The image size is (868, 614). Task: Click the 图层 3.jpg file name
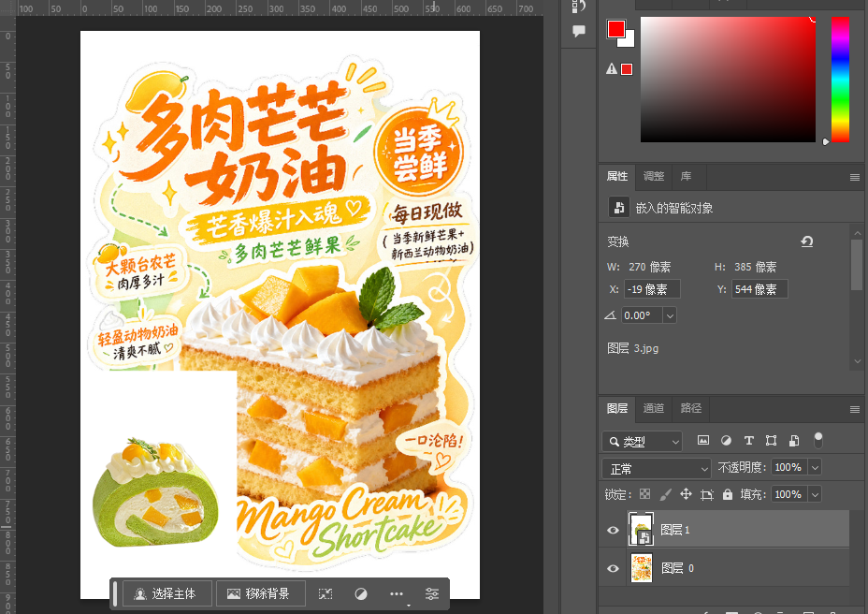click(x=632, y=348)
